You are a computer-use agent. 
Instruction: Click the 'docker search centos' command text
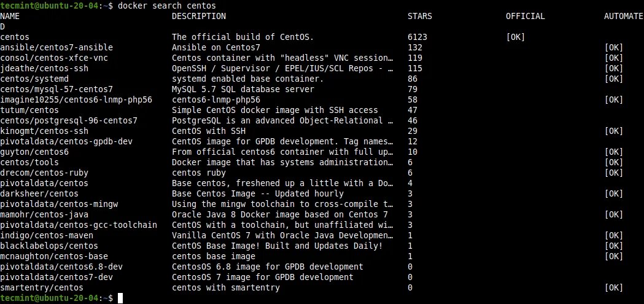pos(166,6)
